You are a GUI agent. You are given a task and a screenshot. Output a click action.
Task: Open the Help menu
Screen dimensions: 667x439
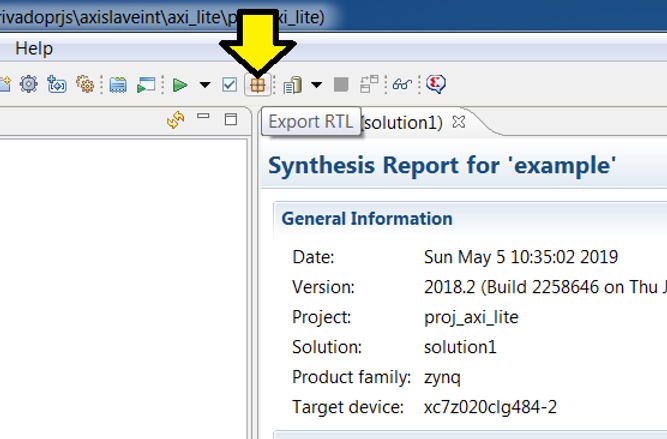(x=34, y=48)
